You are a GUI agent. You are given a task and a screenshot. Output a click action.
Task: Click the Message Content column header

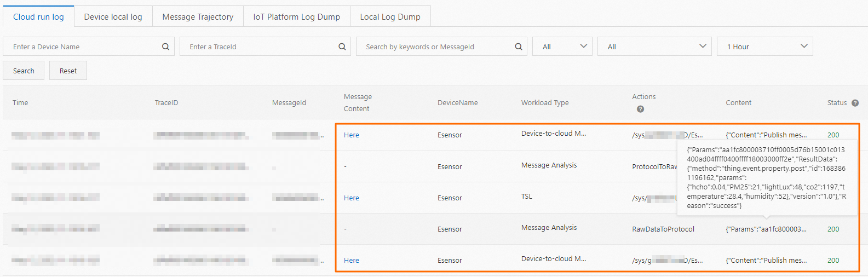[x=358, y=103]
